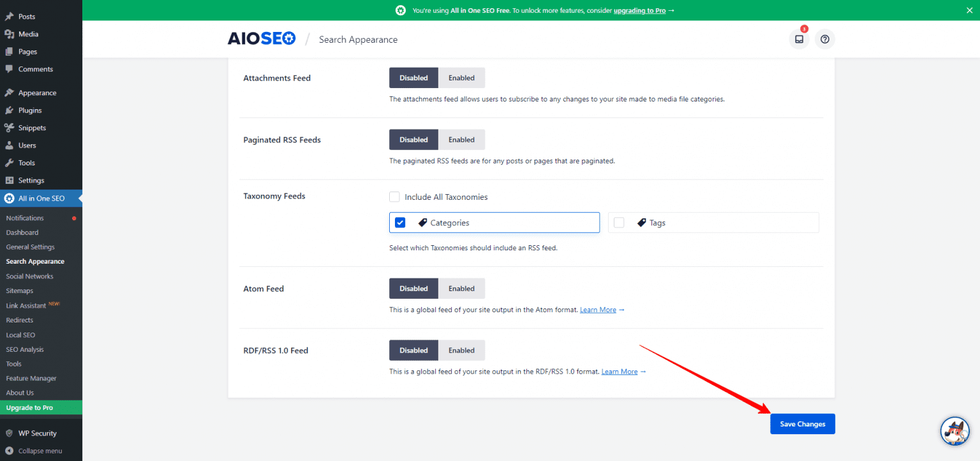Set RDF/RSS 1.0 Feed to Enabled
Image resolution: width=980 pixels, height=461 pixels.
pos(461,350)
